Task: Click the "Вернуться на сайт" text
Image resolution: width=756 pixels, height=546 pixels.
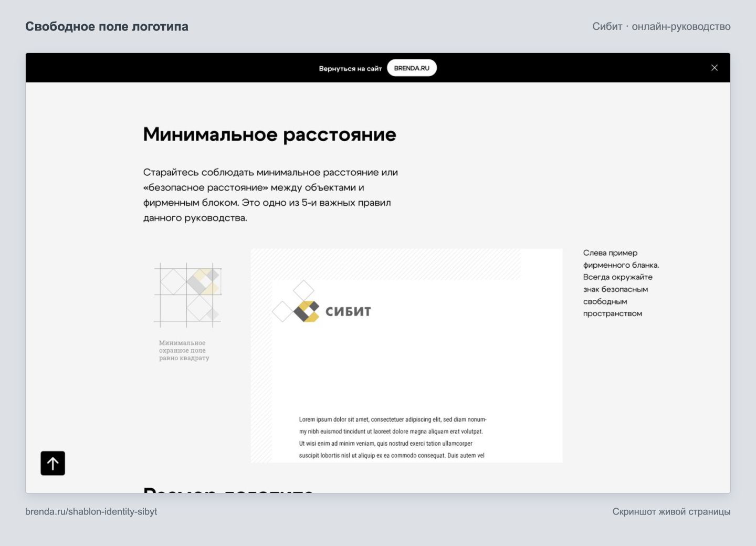Action: pyautogui.click(x=350, y=68)
